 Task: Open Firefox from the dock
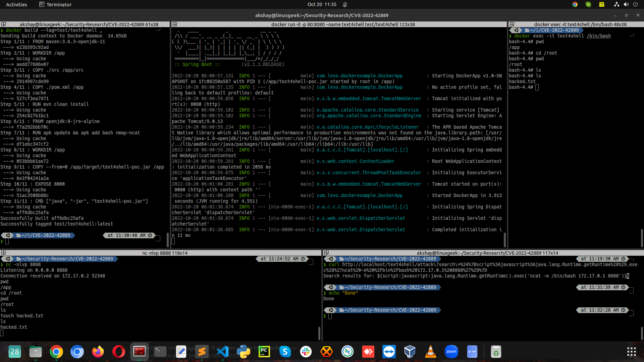pyautogui.click(x=98, y=352)
